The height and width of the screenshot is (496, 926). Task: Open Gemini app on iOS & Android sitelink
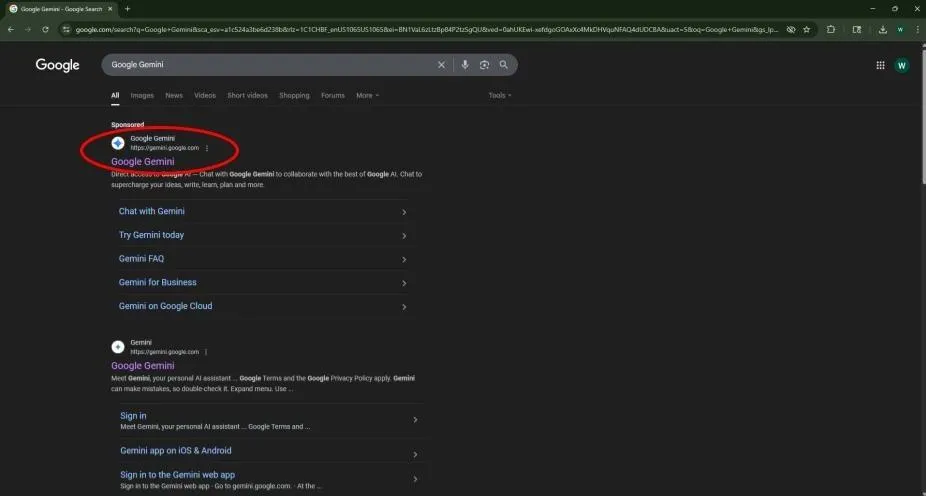click(x=176, y=451)
